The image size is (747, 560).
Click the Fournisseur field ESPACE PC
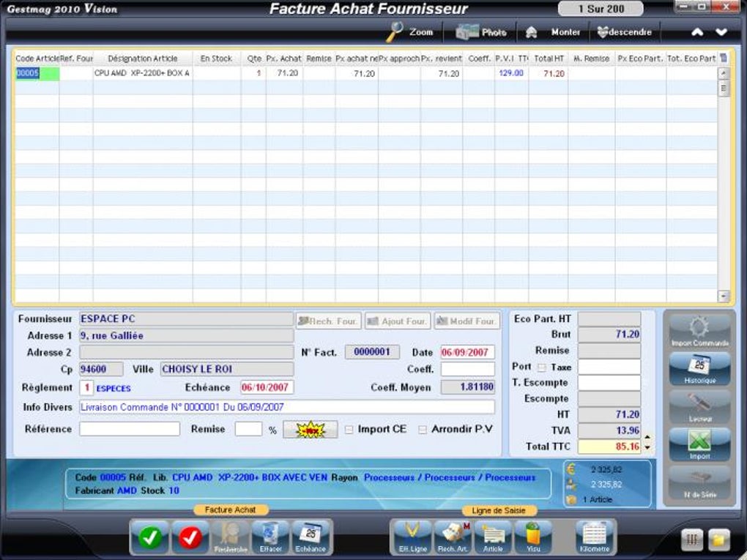[186, 318]
